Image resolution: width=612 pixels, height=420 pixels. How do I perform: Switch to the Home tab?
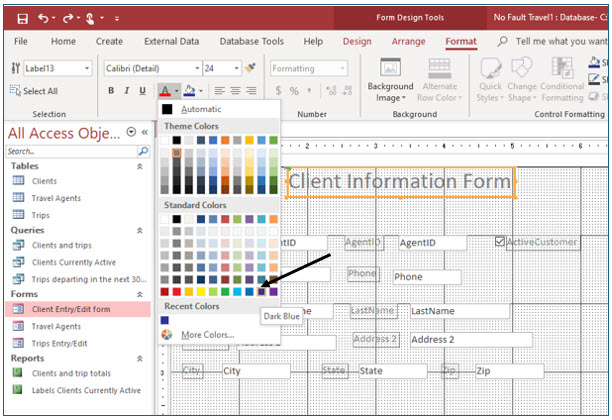[63, 41]
